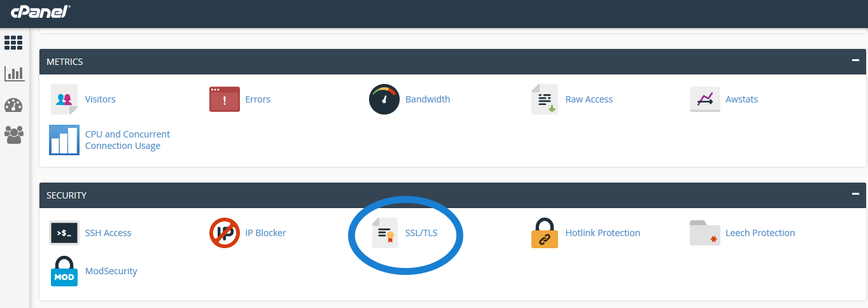The width and height of the screenshot is (868, 308).
Task: Open the Visitors link
Action: [x=101, y=99]
